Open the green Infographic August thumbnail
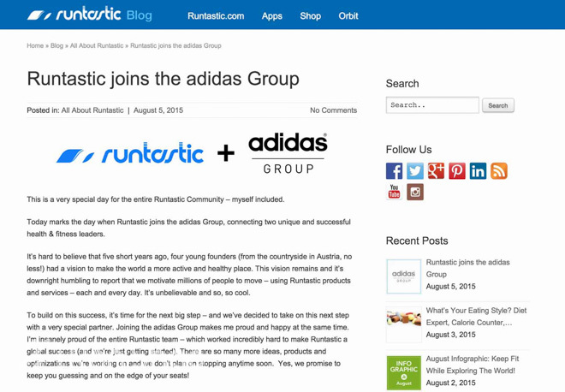Screen dimensions: 565x392 point(403,373)
